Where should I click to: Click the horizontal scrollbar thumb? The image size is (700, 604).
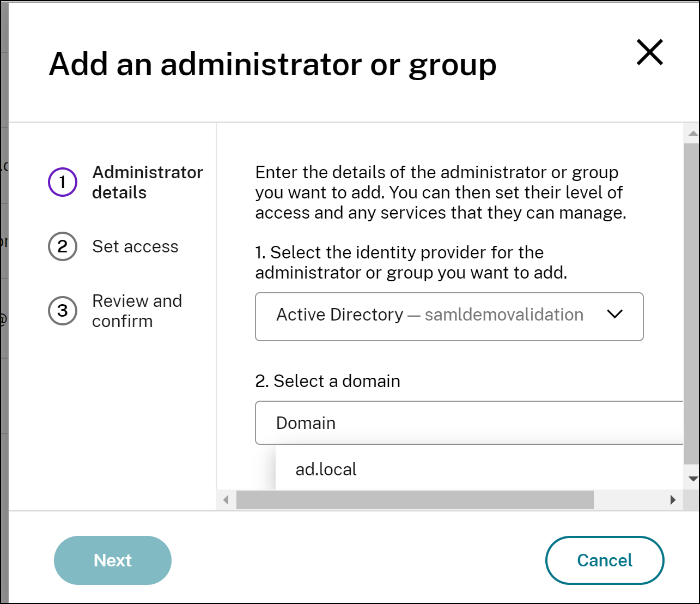[415, 500]
